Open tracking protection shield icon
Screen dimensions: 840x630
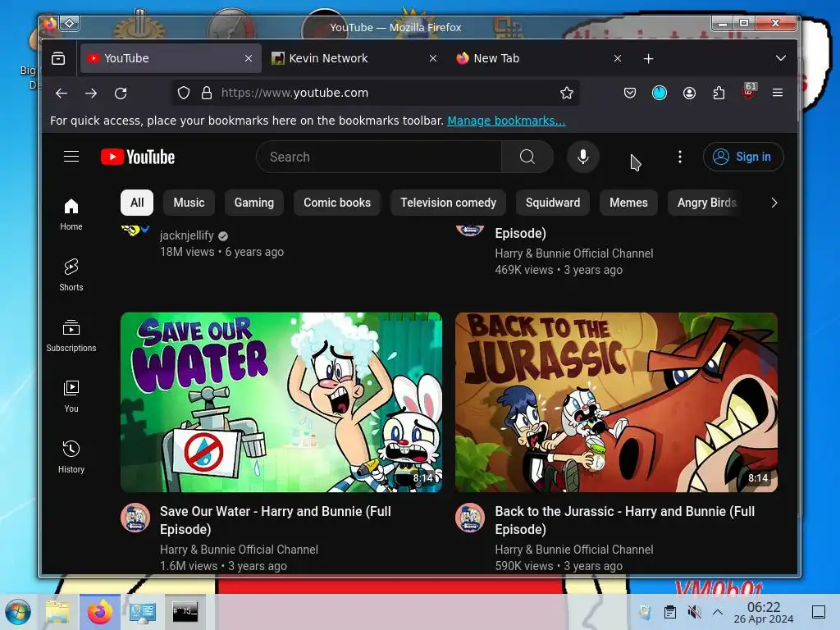pyautogui.click(x=184, y=94)
